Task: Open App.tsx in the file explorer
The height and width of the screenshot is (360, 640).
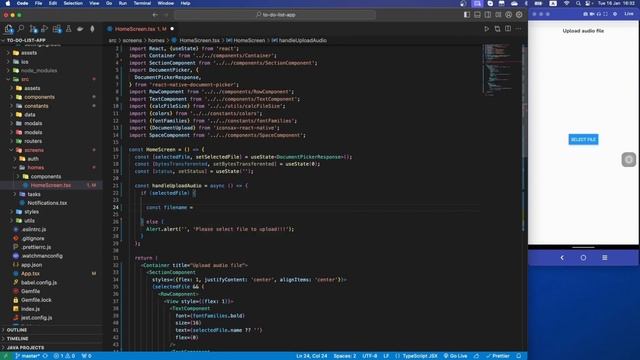Action: point(30,273)
